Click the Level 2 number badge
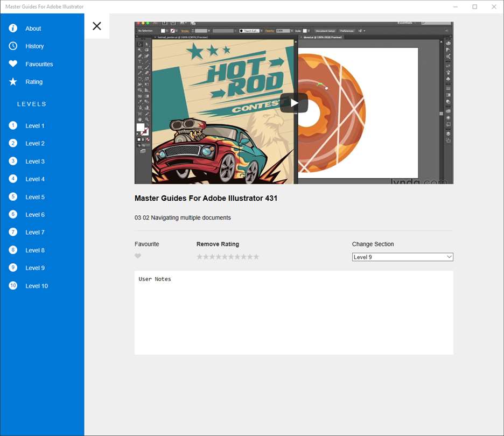The height and width of the screenshot is (436, 504). click(x=13, y=143)
